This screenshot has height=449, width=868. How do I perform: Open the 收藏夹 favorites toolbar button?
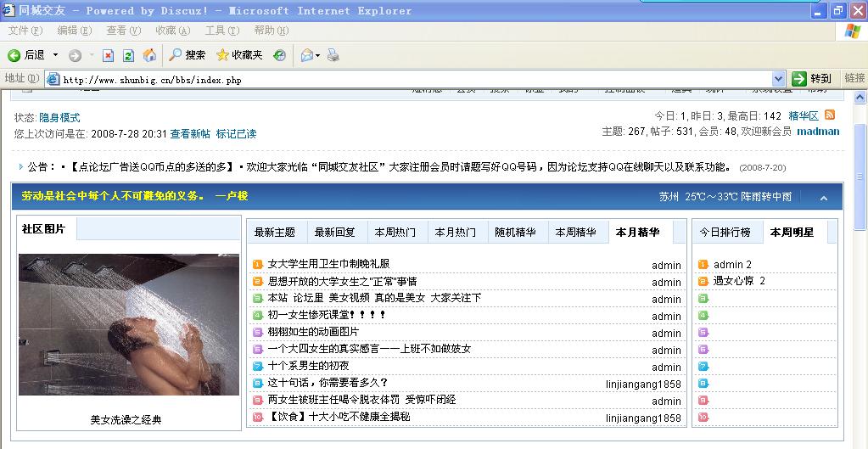pyautogui.click(x=239, y=55)
